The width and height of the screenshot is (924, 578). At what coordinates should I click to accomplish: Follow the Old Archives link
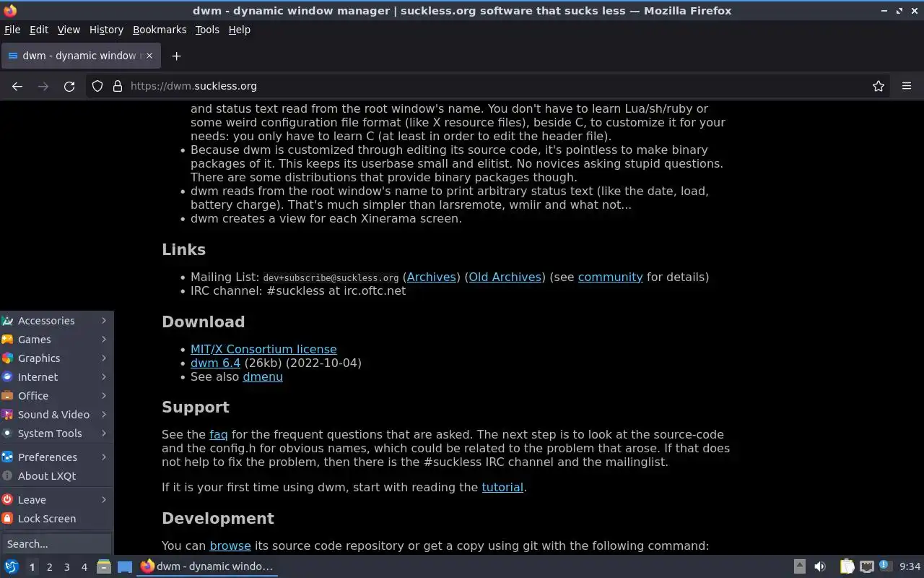505,277
